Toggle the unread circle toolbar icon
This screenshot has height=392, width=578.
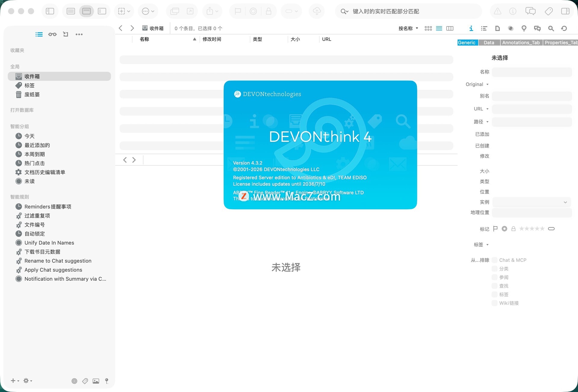pyautogui.click(x=253, y=11)
